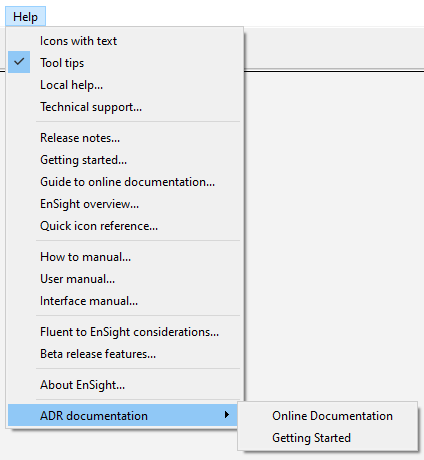Open Beta release features…
Viewport: 424px width, 460px height.
click(124, 354)
